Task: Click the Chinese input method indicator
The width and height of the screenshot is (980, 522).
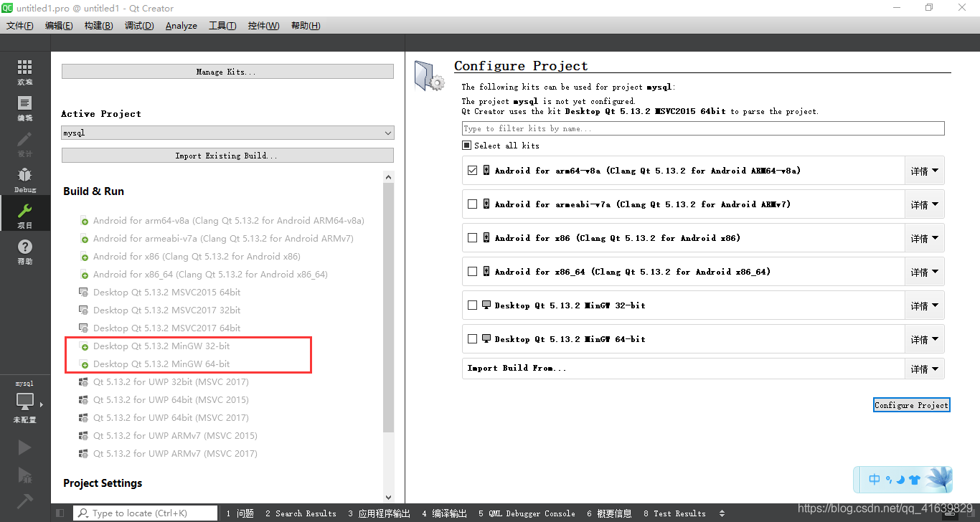Action: tap(875, 480)
